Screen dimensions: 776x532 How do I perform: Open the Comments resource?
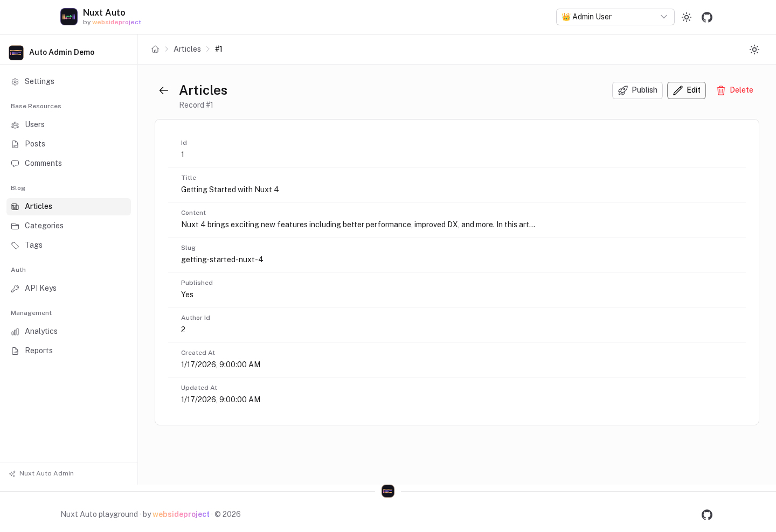coord(69,164)
